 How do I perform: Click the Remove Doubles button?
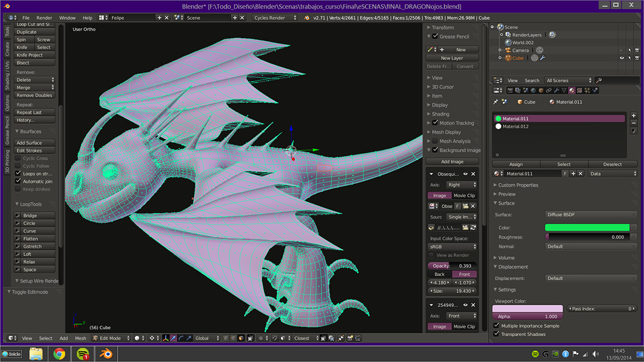(x=35, y=95)
